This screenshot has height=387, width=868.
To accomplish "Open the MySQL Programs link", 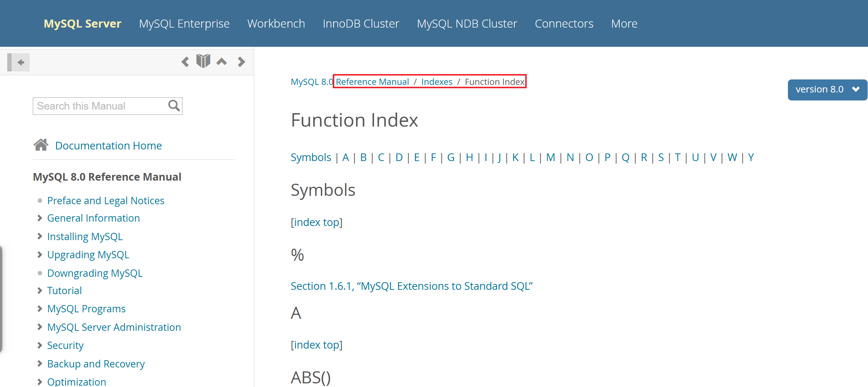I will pos(86,309).
